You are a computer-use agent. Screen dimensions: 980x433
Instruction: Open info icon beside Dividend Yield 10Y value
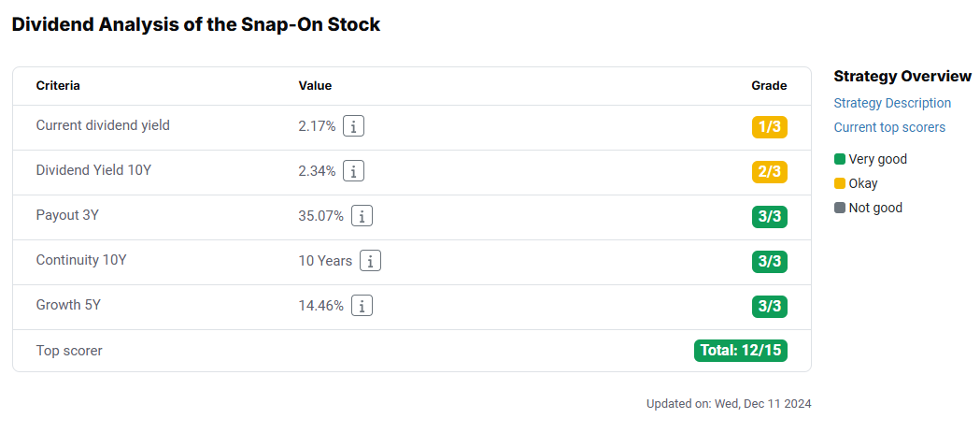coord(354,171)
